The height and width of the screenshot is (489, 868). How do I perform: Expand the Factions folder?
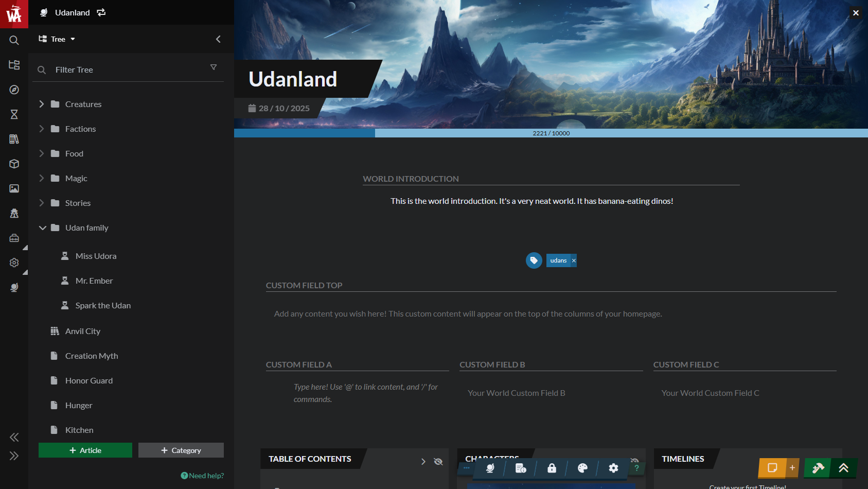click(x=42, y=129)
